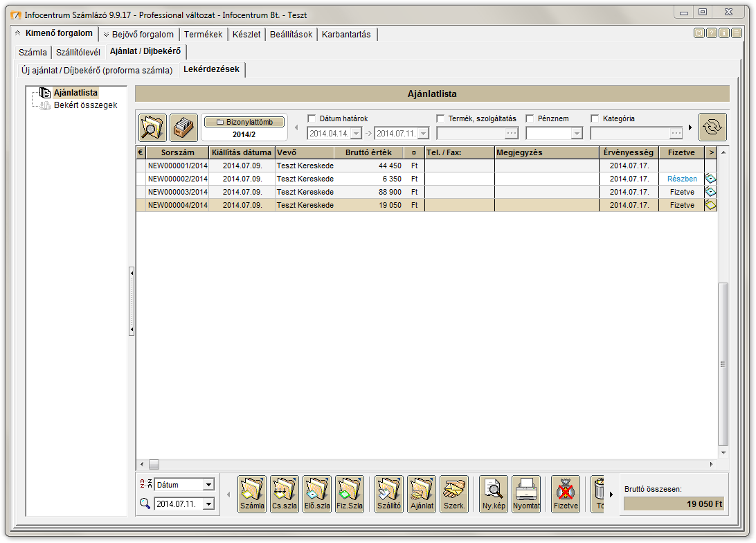This screenshot has width=756, height=543.
Task: Click the info icon at top right
Action: [x=723, y=33]
